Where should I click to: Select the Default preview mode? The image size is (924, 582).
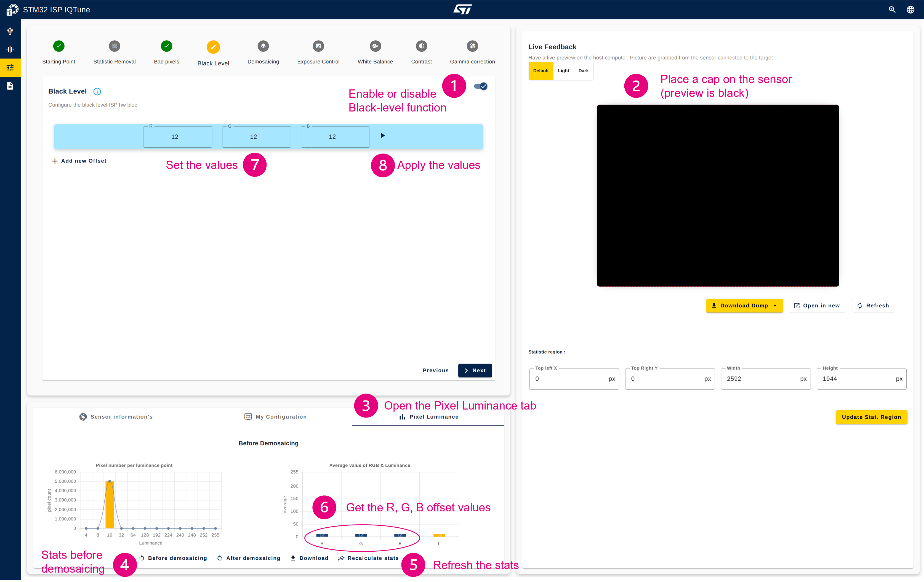click(x=541, y=71)
